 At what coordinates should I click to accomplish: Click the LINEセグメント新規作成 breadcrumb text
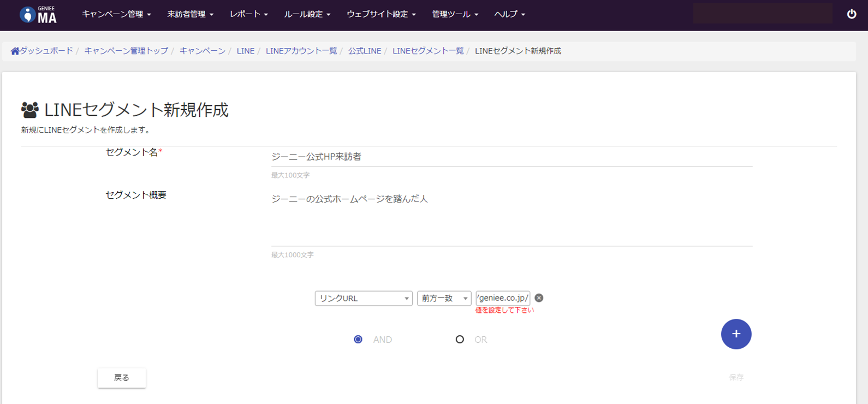click(x=518, y=51)
